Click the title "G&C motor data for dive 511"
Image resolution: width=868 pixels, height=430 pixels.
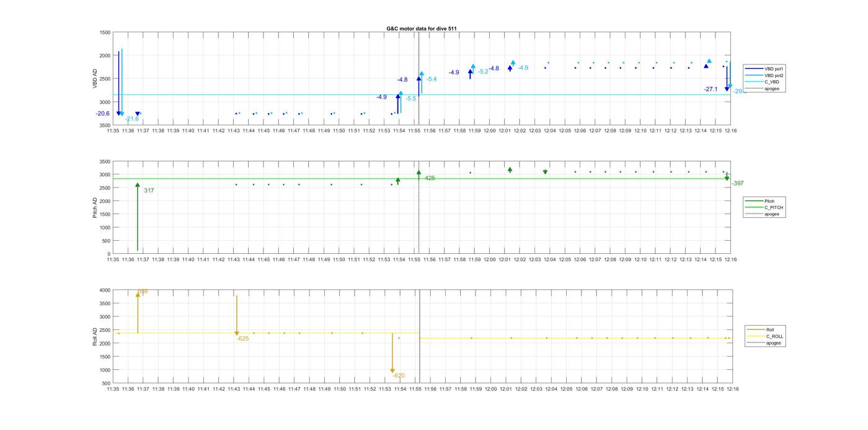pyautogui.click(x=422, y=29)
